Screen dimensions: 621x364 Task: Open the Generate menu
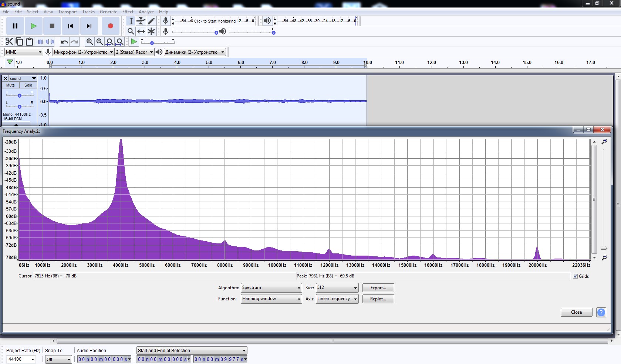click(108, 12)
